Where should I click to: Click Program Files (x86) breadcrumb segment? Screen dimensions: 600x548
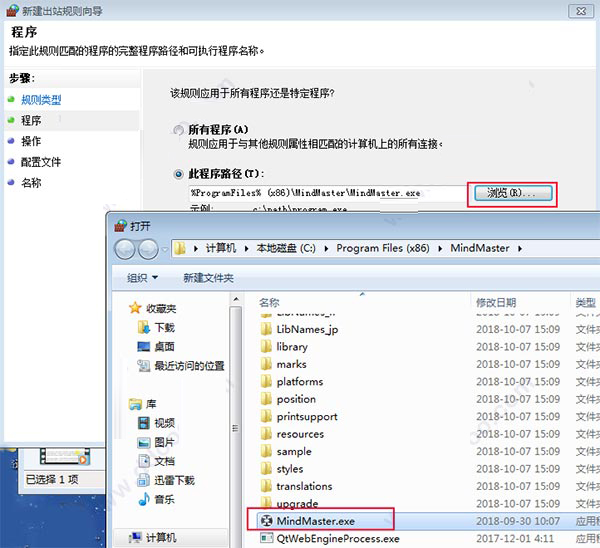click(x=383, y=248)
